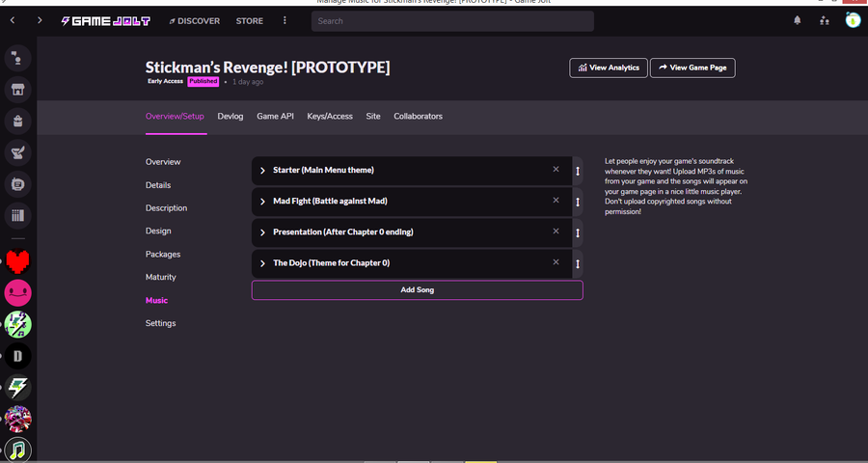Open the Overview section in the side menu
The width and height of the screenshot is (868, 463).
coord(163,162)
